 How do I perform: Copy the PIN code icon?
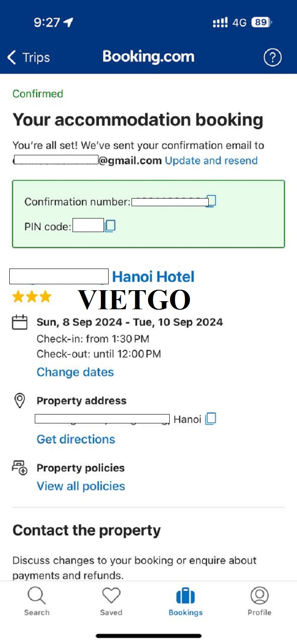tap(110, 226)
